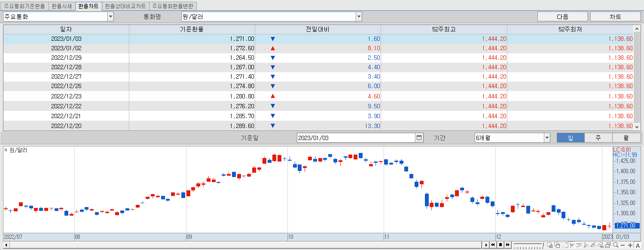The height and width of the screenshot is (250, 644).
Task: Select the 2022/12/26 date cell
Action: [x=66, y=86]
